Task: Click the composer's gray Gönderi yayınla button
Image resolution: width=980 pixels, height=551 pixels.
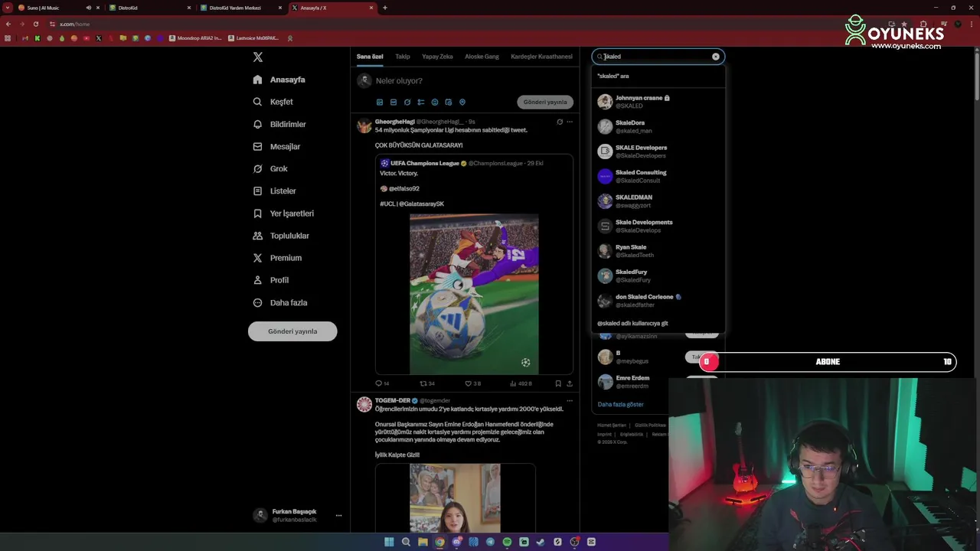Action: [545, 102]
